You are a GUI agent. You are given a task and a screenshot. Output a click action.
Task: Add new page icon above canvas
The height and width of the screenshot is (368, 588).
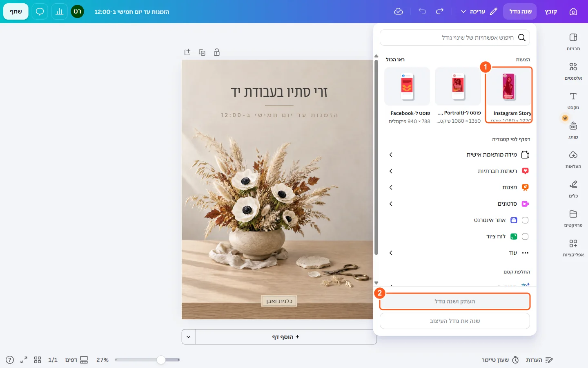(x=187, y=52)
